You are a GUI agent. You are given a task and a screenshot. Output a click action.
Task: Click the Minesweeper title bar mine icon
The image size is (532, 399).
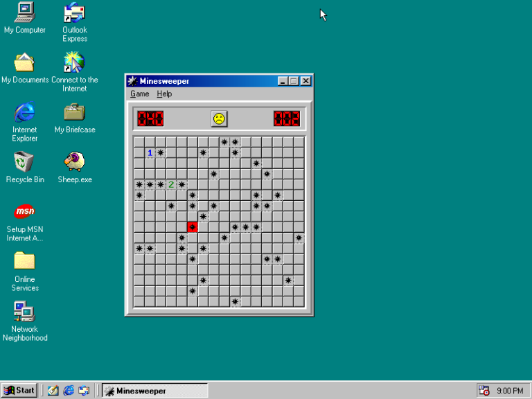[132, 81]
